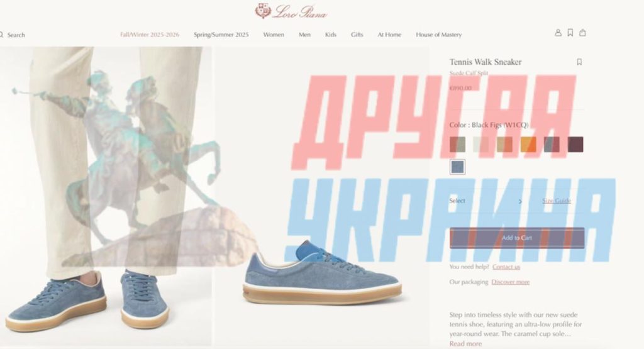Open the account profile icon
The height and width of the screenshot is (349, 644).
(558, 33)
